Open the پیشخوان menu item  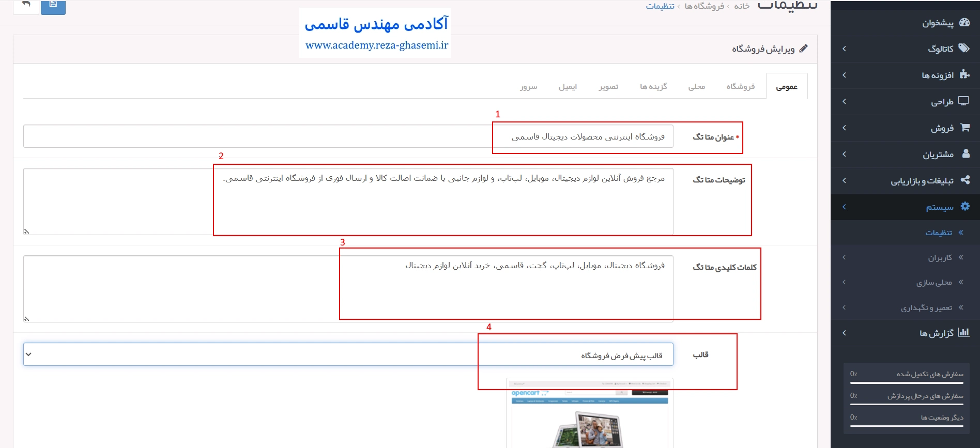coord(905,23)
